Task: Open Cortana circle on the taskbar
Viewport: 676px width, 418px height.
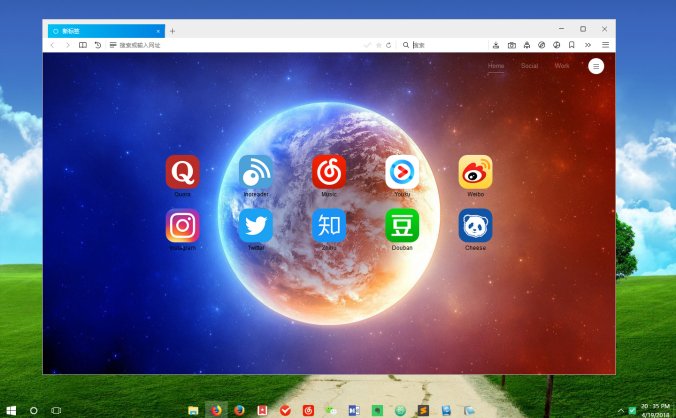Action: click(34, 410)
